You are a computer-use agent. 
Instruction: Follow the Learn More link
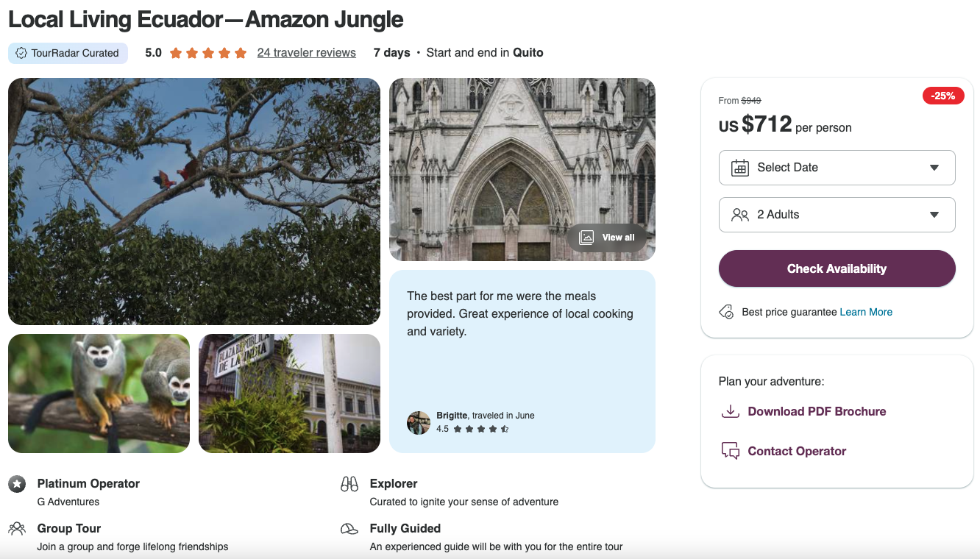click(866, 312)
